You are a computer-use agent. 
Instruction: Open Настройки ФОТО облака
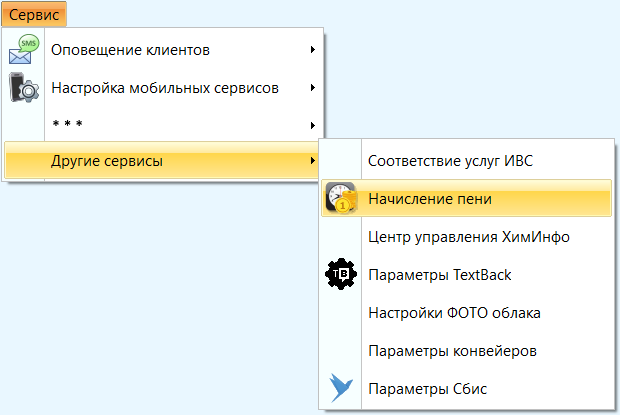(x=467, y=313)
